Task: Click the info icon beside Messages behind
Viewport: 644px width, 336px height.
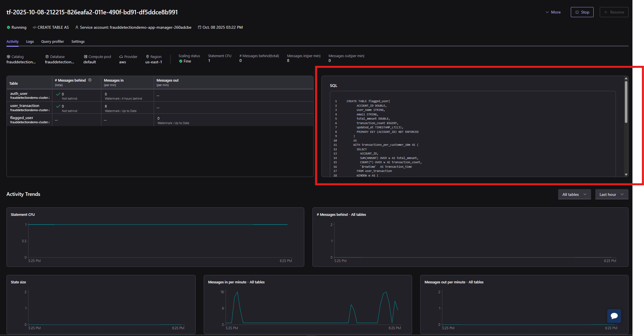Action: tap(90, 80)
